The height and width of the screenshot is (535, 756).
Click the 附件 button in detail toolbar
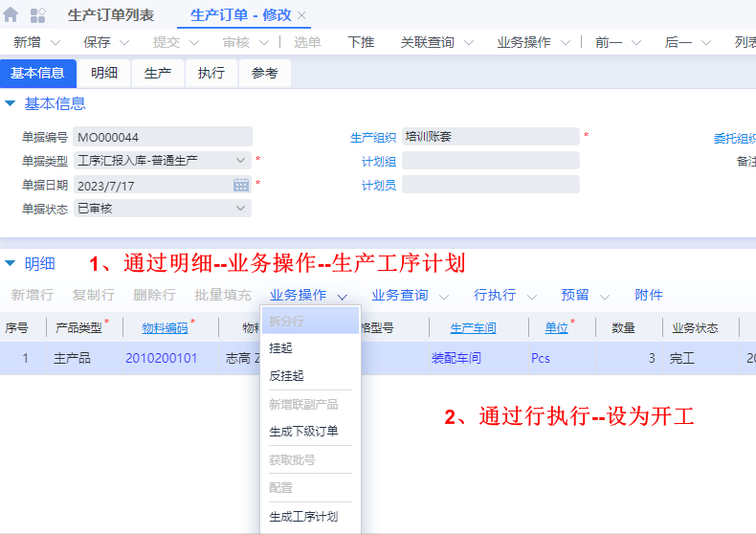649,296
